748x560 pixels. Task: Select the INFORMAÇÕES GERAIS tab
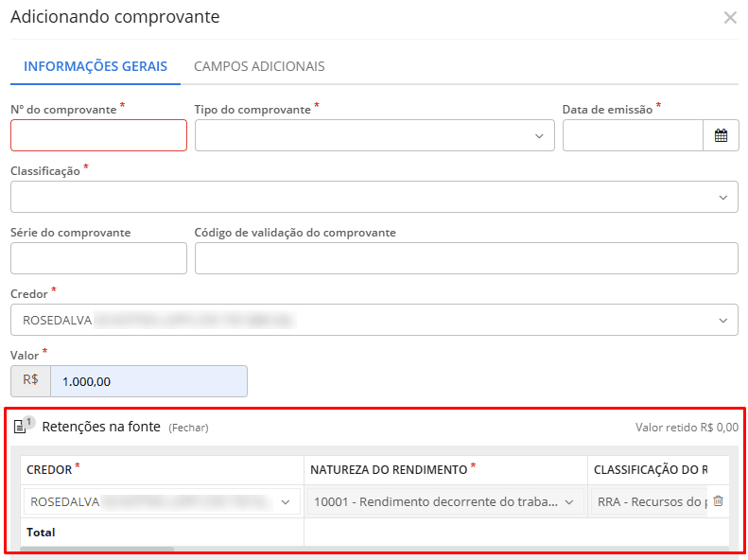(x=96, y=66)
